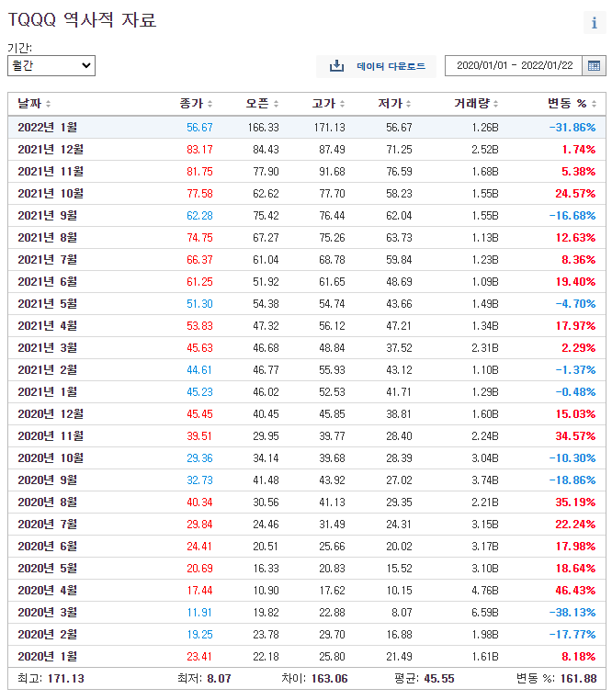The width and height of the screenshot is (612, 700).
Task: Select the 2021년 11월 row date
Action: tap(51, 172)
